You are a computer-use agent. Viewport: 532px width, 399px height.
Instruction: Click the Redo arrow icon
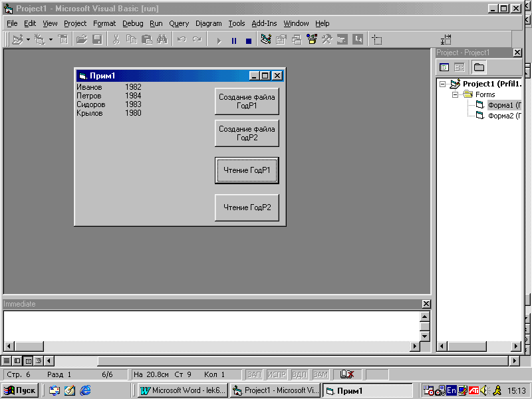197,40
